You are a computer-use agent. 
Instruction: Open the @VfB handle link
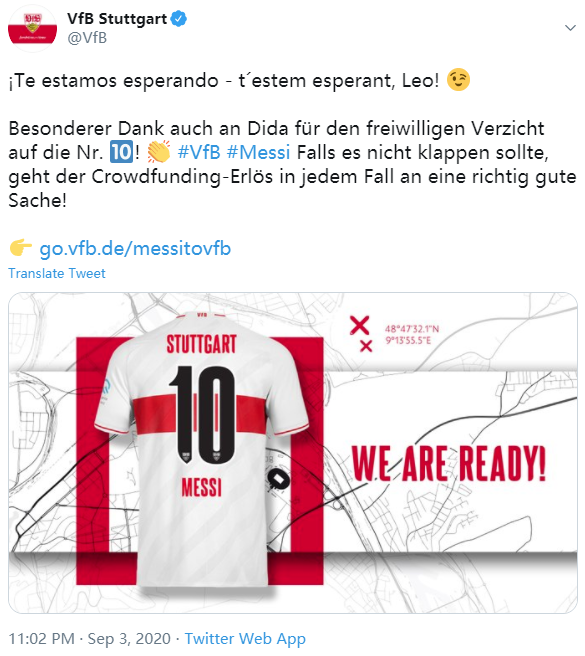pos(87,38)
